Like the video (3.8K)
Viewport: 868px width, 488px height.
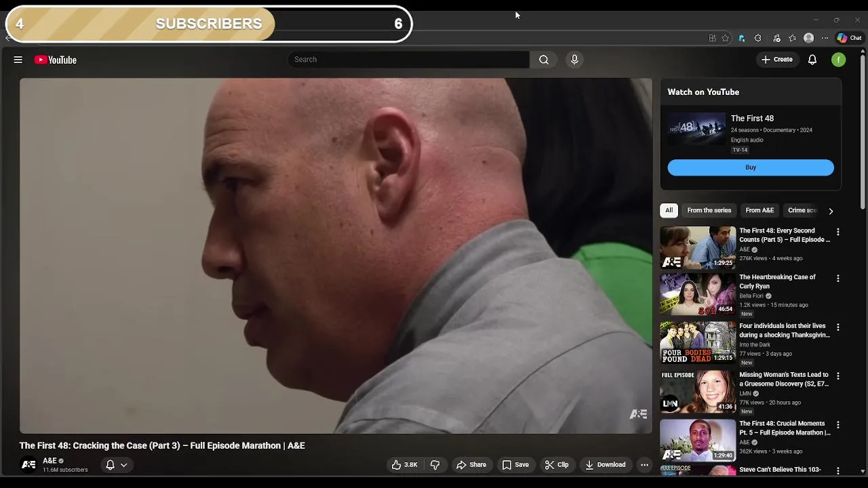(404, 465)
